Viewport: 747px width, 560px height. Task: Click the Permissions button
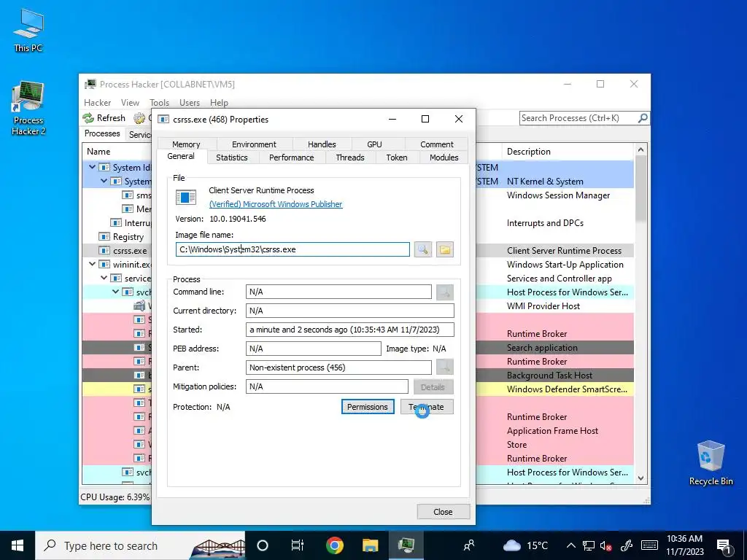click(368, 407)
